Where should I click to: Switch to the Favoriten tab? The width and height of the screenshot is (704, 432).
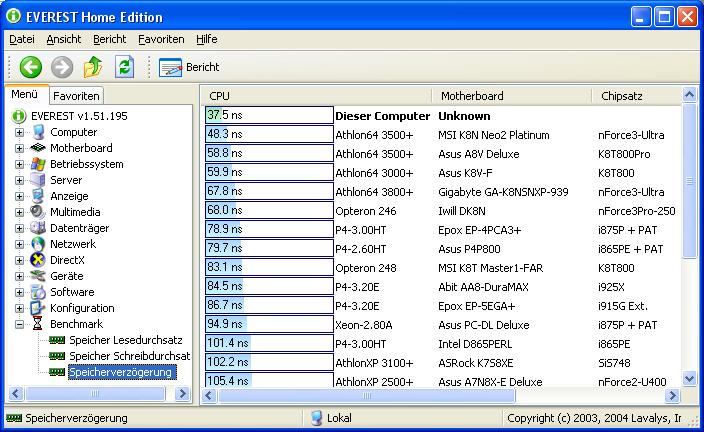(x=76, y=96)
